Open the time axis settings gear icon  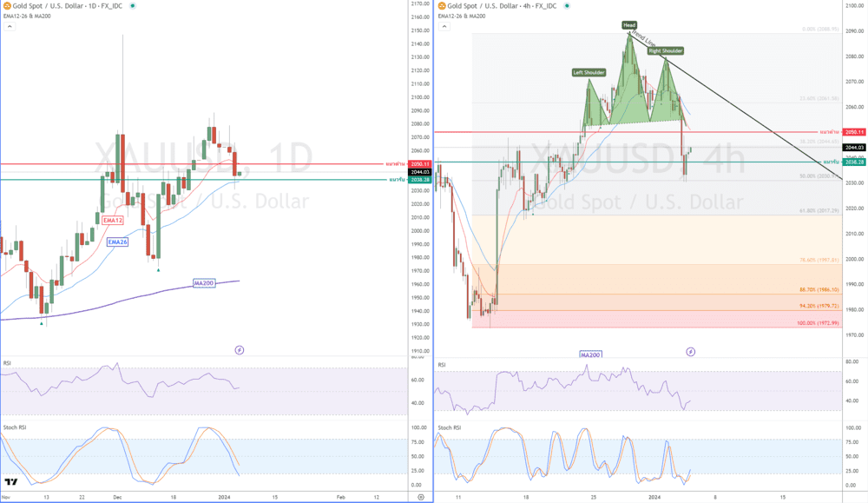point(420,497)
